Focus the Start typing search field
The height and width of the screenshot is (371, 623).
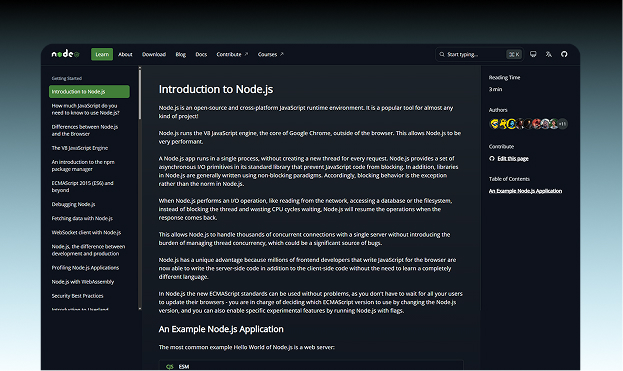480,54
